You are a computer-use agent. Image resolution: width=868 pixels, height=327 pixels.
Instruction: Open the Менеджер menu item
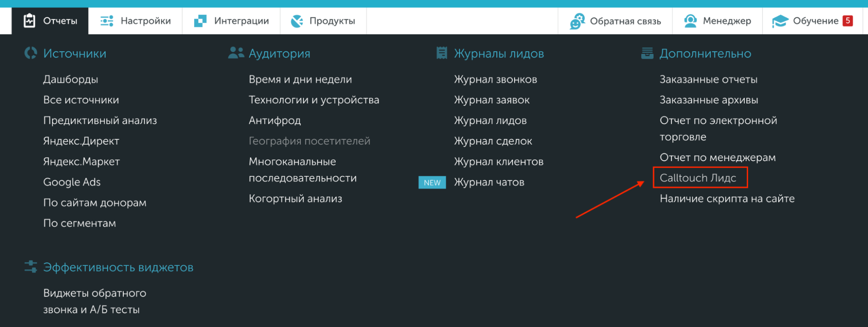point(717,21)
